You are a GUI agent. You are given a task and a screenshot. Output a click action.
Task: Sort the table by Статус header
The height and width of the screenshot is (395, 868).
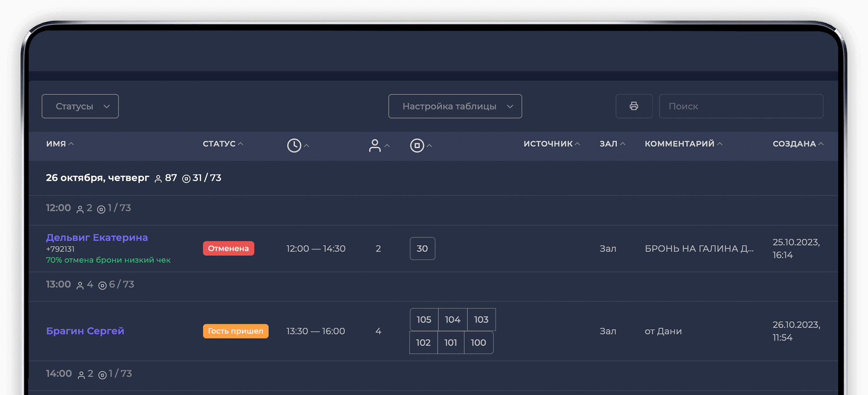[219, 144]
